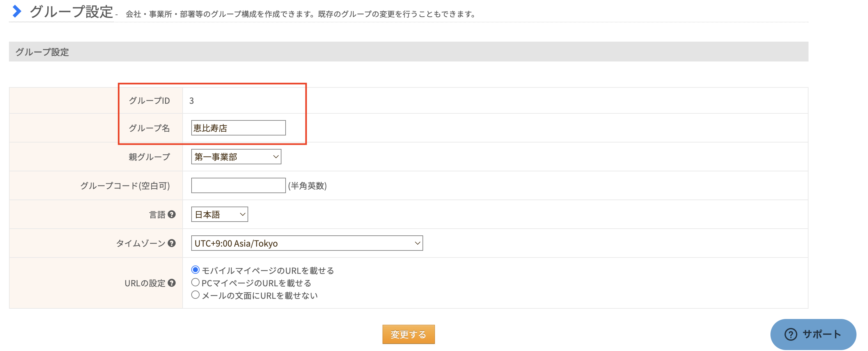
Task: Open the timezone dropdown UTC+9:00 Asia/Tokyo
Action: click(x=307, y=243)
